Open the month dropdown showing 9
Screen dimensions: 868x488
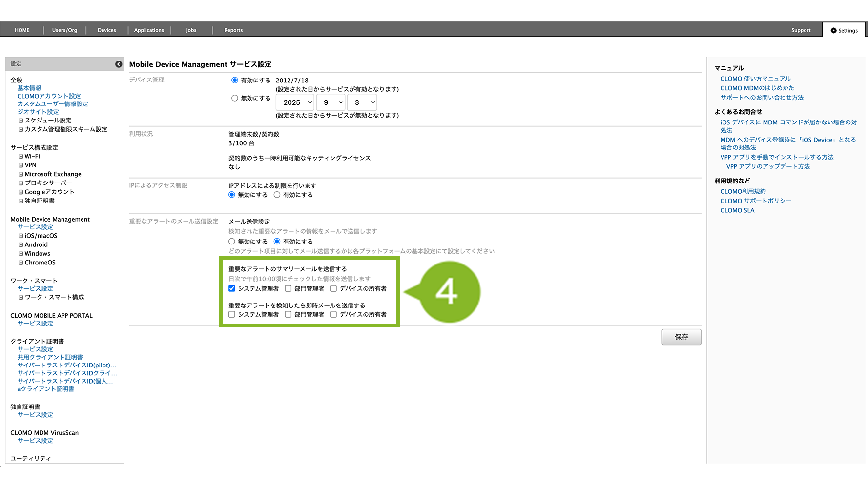[x=331, y=102]
